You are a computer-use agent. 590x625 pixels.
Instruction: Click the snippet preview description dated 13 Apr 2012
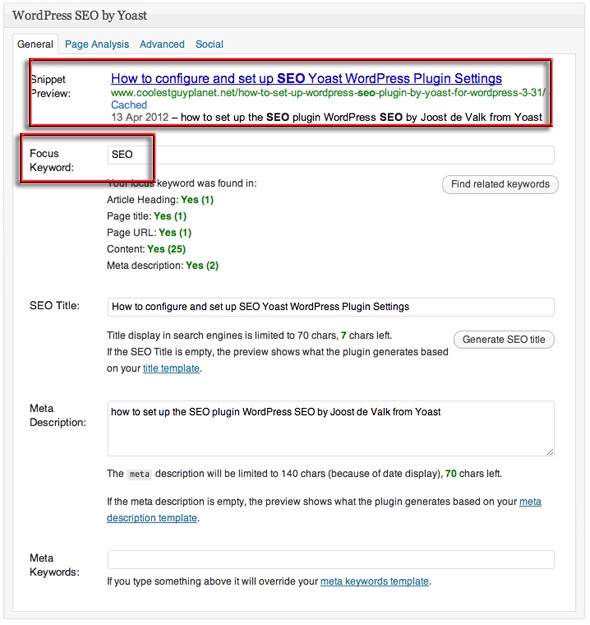326,117
